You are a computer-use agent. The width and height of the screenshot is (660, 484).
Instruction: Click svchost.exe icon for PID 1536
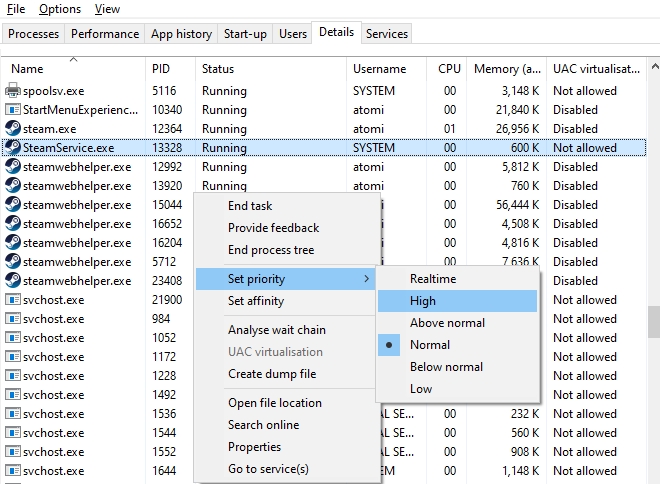pyautogui.click(x=13, y=414)
